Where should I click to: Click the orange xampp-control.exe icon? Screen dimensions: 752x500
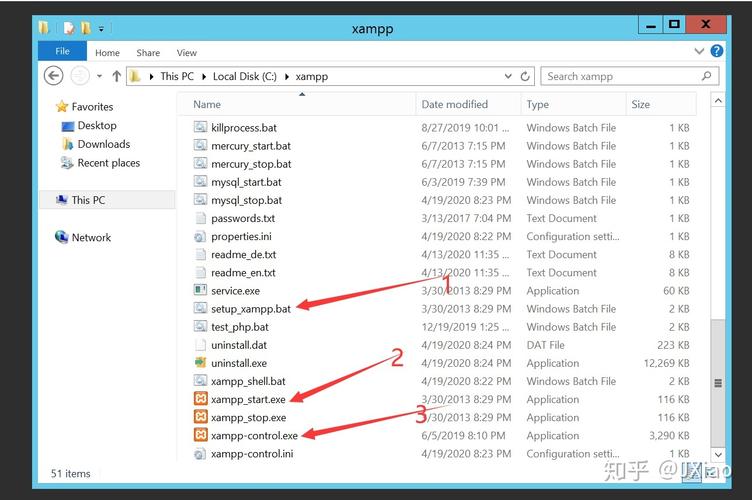point(200,435)
